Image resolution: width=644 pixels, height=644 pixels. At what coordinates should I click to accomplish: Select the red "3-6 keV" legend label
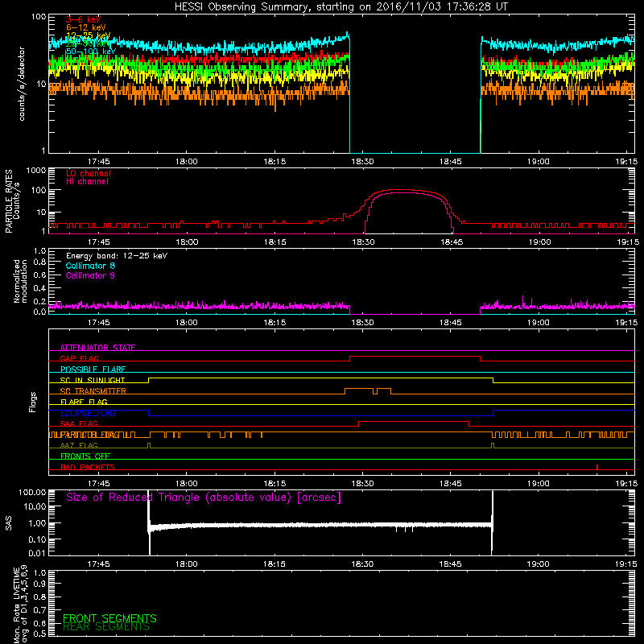pos(83,19)
